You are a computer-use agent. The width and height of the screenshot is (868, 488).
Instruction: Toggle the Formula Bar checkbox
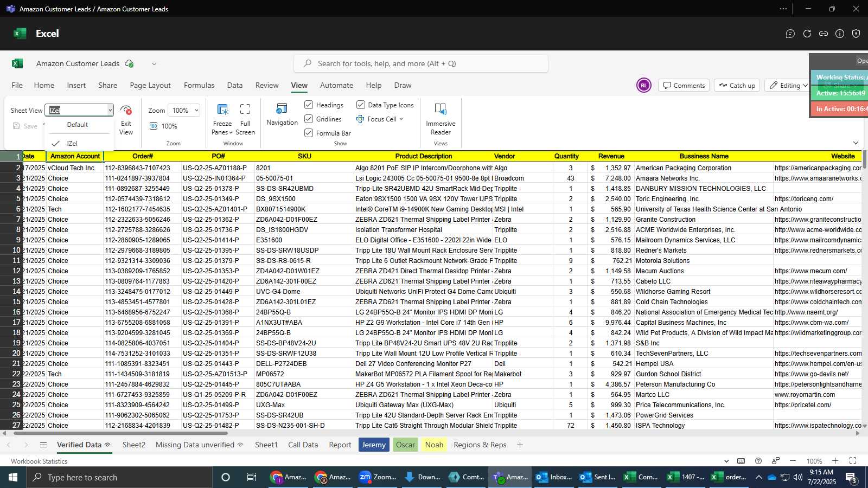click(x=309, y=133)
